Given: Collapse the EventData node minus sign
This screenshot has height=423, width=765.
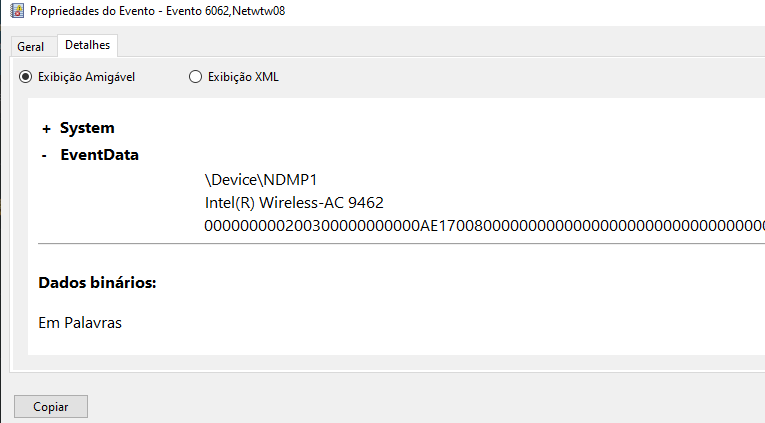Looking at the screenshot, I should point(44,156).
